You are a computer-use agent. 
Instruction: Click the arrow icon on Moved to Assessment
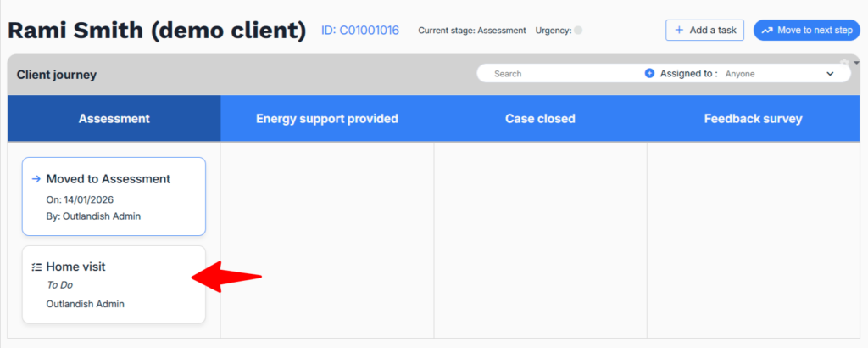tap(36, 179)
